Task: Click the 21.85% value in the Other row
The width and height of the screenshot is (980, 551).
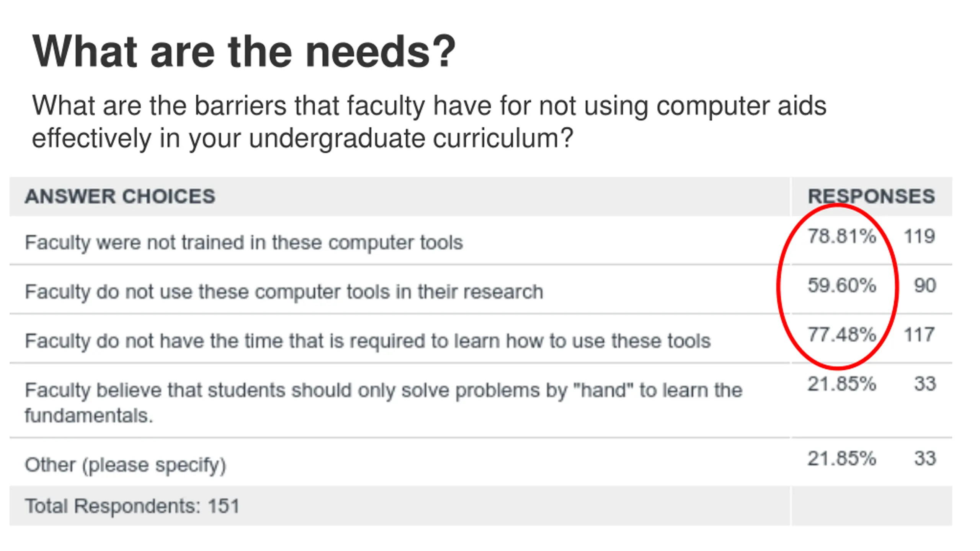Action: tap(842, 458)
